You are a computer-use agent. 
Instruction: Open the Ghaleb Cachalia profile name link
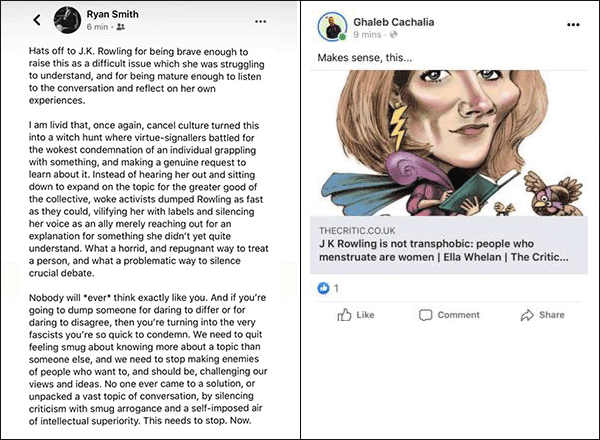pos(400,22)
